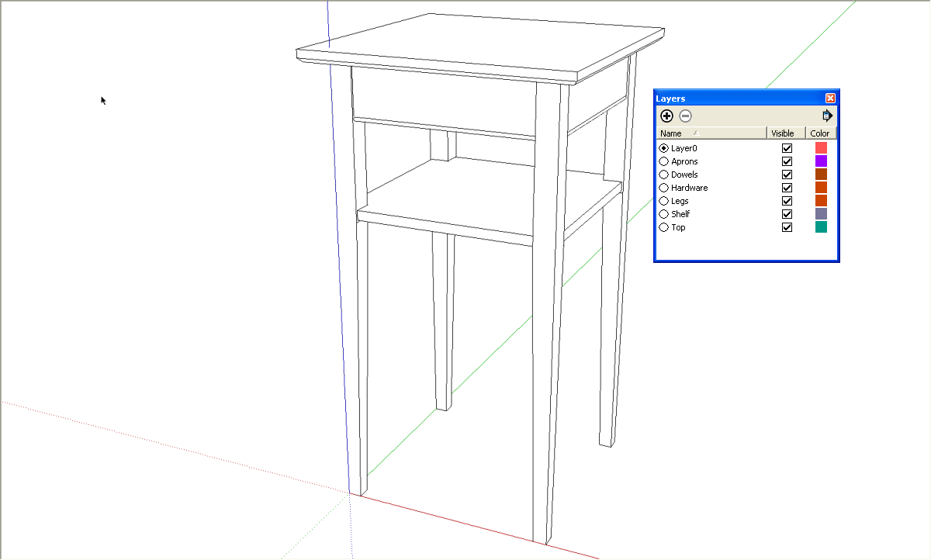Click the Shelf layer color swatch
931x560 pixels.
[x=821, y=213]
